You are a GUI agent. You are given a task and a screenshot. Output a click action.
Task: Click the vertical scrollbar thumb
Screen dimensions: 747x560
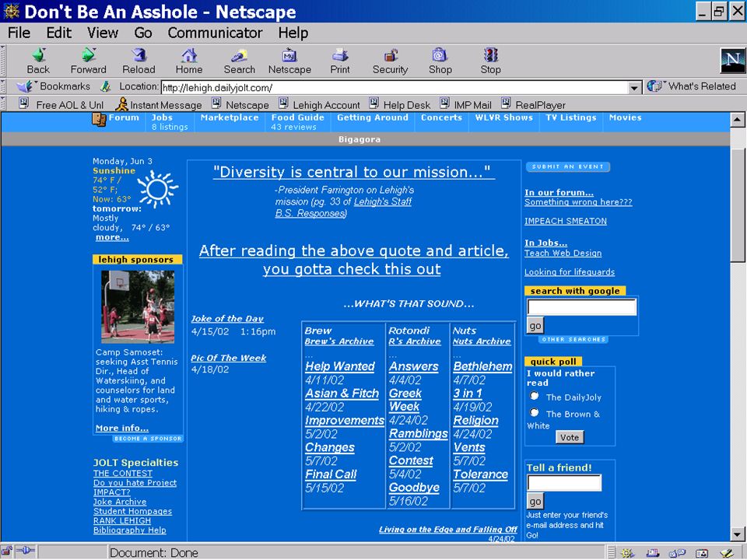pyautogui.click(x=738, y=205)
